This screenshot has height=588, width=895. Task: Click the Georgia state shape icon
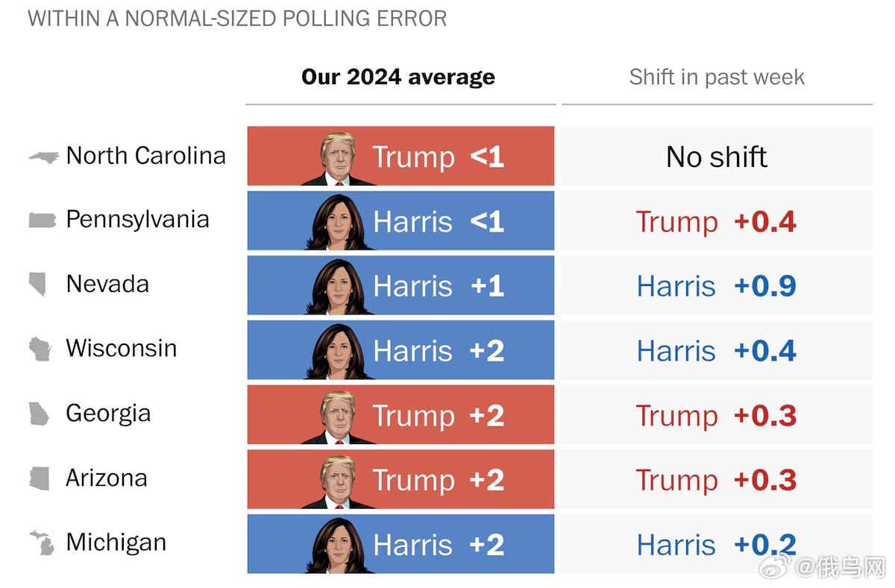39,414
